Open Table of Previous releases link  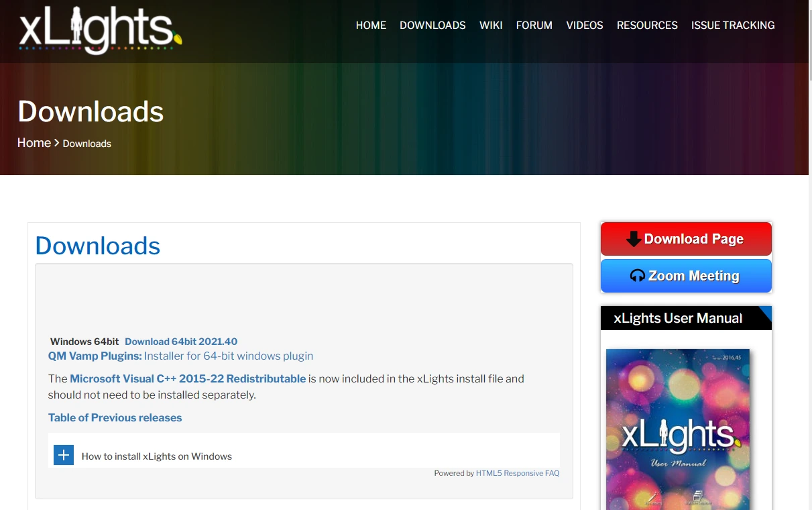point(115,418)
